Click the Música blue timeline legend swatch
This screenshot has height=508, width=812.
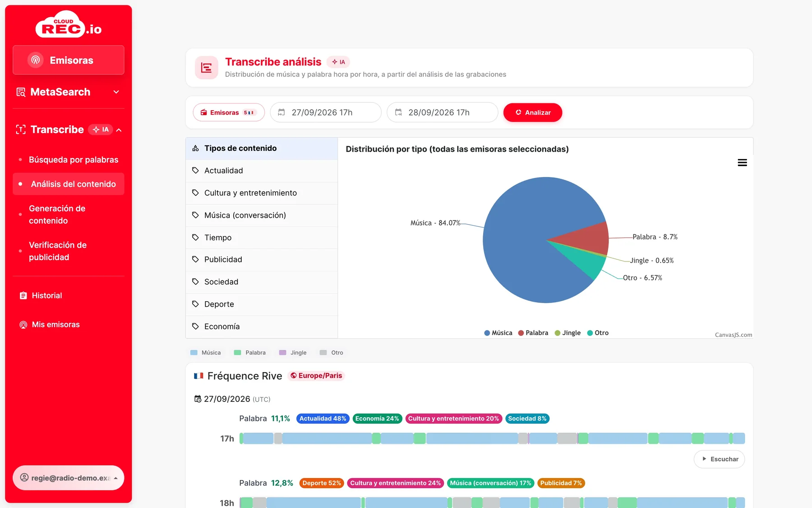tap(194, 353)
